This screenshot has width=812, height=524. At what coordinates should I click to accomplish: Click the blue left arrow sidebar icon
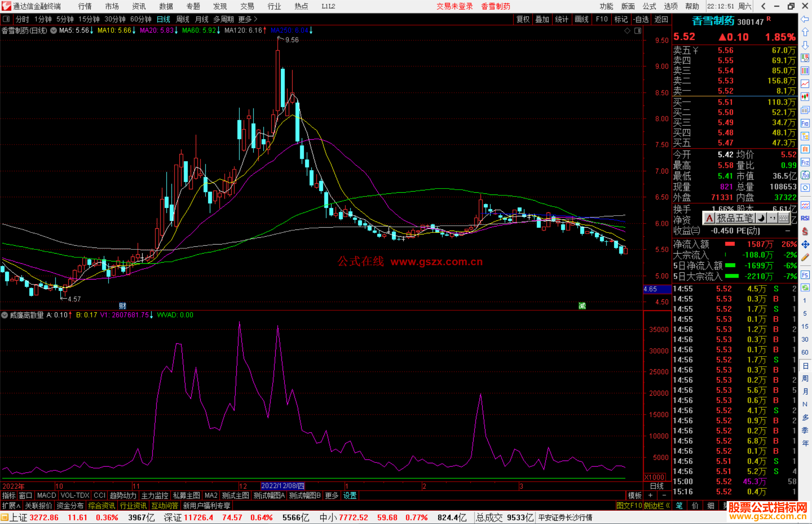tap(805, 19)
